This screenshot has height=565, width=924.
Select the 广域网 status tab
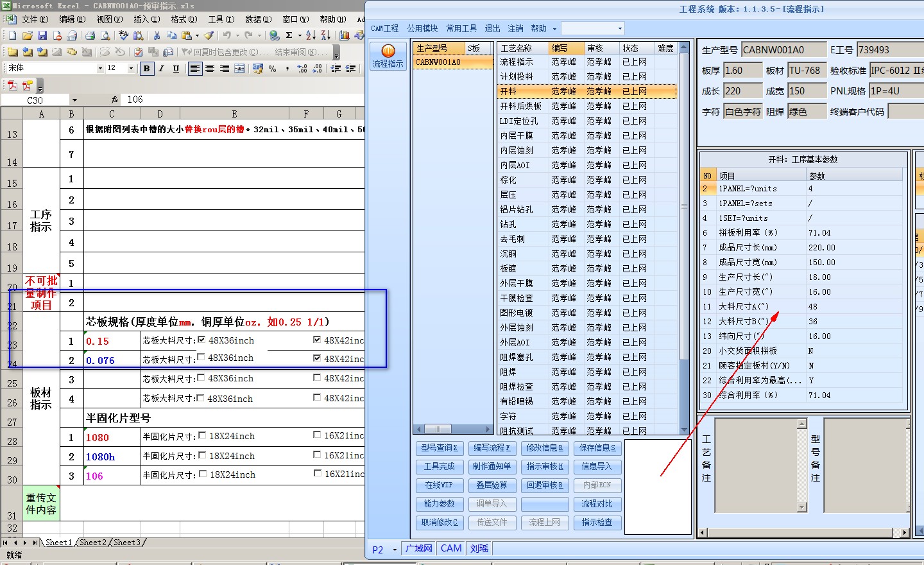418,548
